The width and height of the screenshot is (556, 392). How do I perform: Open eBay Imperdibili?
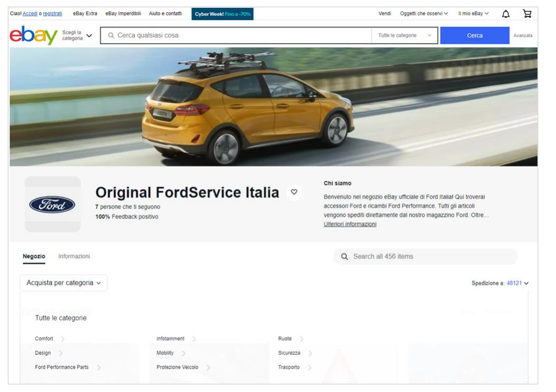123,14
